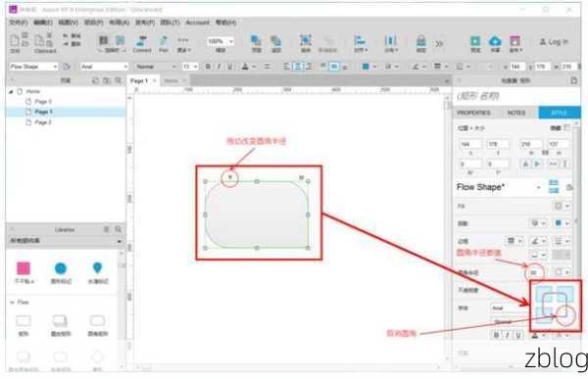The width and height of the screenshot is (588, 379).
Task: Toggle bold in the formatting bar
Action: tap(208, 67)
